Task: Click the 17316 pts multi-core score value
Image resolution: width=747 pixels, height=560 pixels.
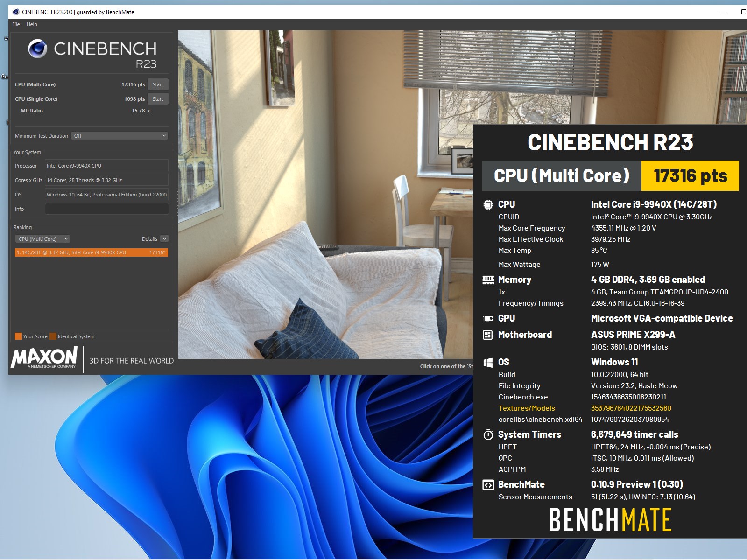Action: [x=133, y=84]
